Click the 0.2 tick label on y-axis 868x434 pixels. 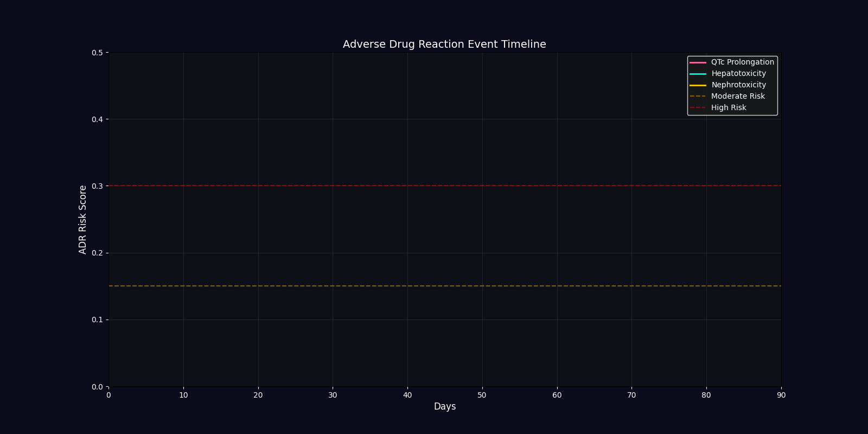tap(97, 253)
